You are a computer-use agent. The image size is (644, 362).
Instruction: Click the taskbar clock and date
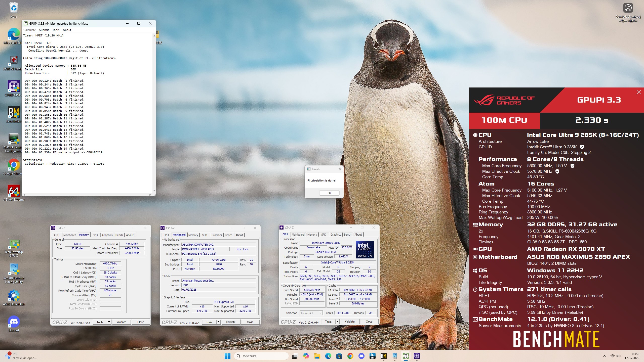[x=632, y=356]
